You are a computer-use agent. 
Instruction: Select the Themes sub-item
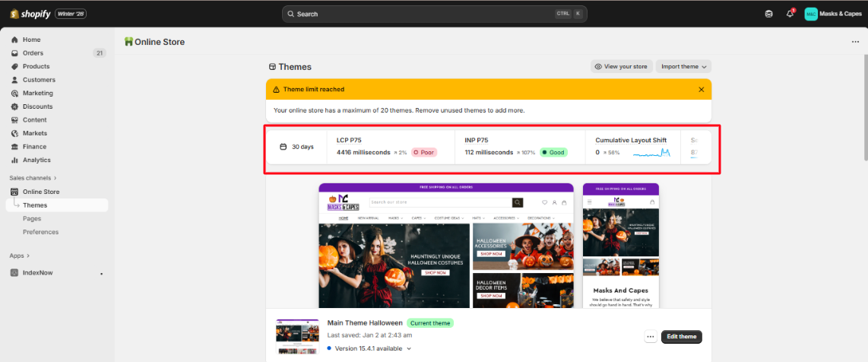click(57, 205)
